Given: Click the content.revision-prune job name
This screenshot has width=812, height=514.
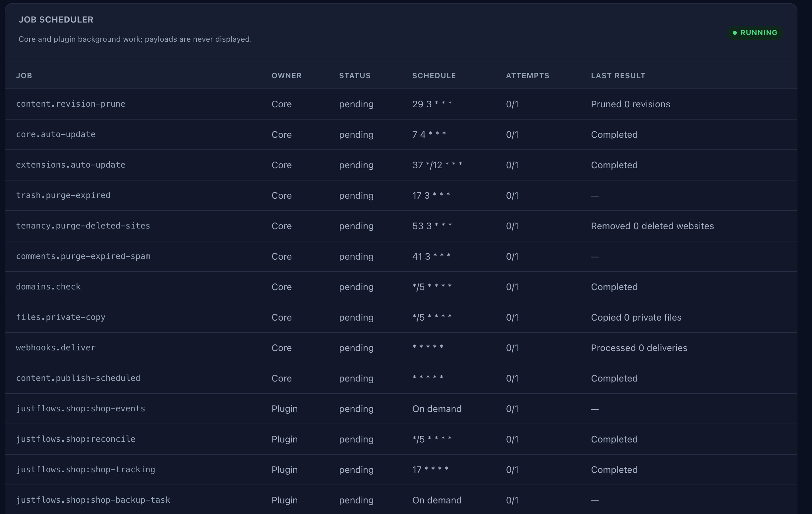Looking at the screenshot, I should click(x=71, y=104).
